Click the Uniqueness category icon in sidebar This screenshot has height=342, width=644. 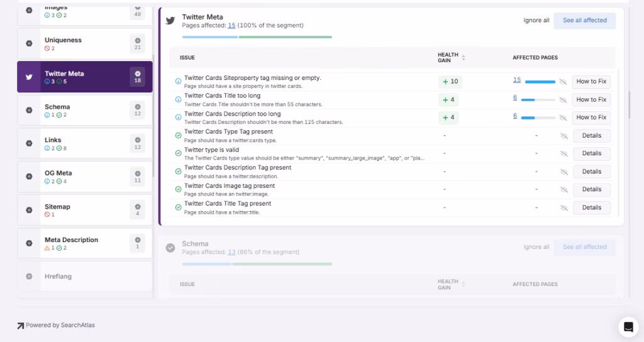29,43
